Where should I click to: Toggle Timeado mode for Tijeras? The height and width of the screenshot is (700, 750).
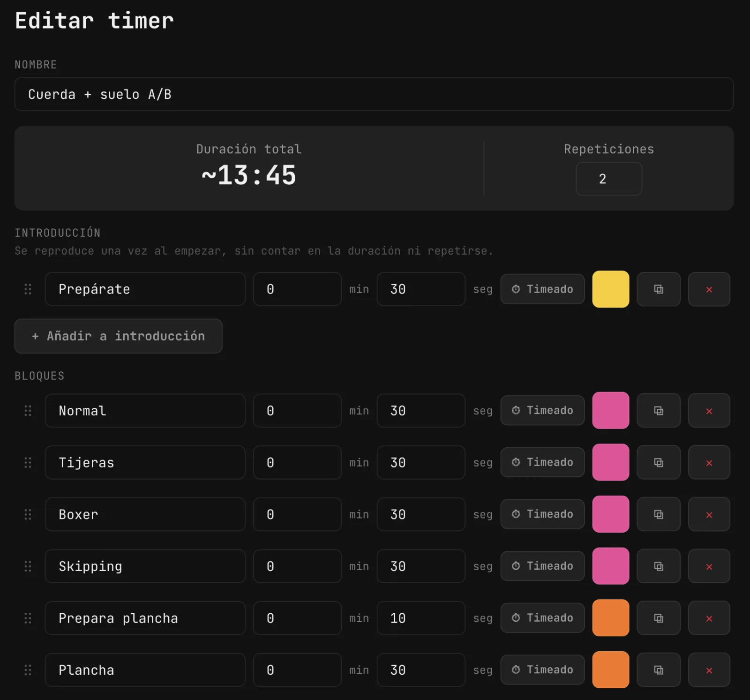[542, 463]
